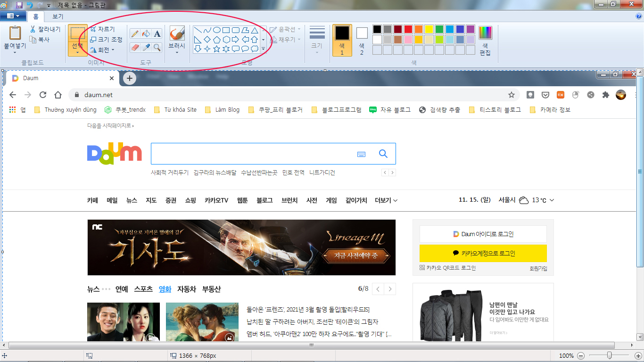Click the yellow 카카오계정으로 로그인 button in image

point(483,253)
